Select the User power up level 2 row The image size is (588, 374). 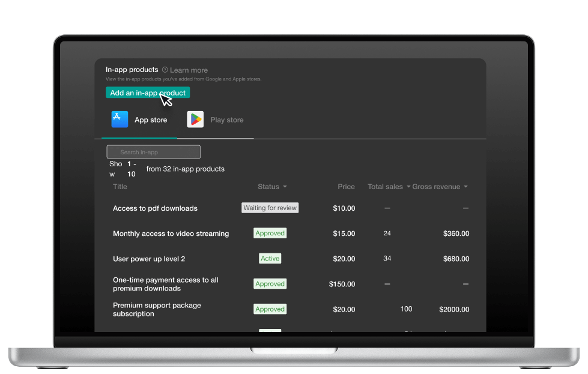coord(149,259)
